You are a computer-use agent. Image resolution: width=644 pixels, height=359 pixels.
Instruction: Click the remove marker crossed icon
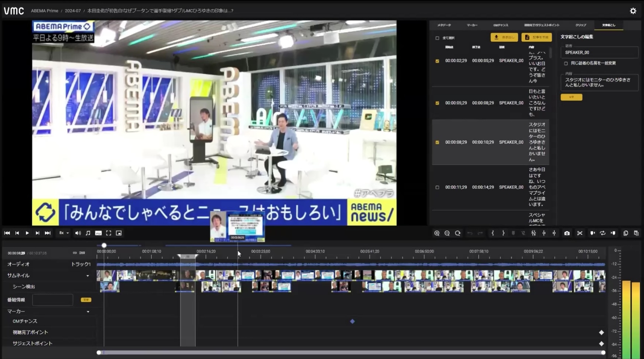coord(523,233)
